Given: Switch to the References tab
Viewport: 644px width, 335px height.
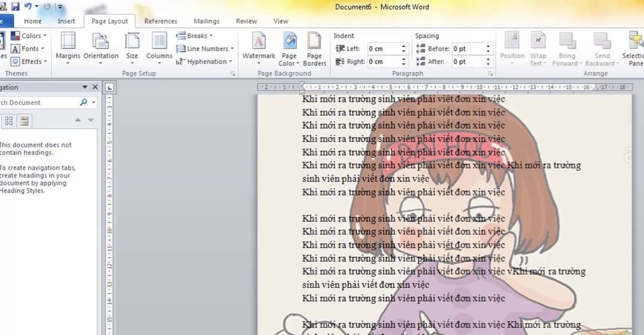Looking at the screenshot, I should tap(160, 21).
